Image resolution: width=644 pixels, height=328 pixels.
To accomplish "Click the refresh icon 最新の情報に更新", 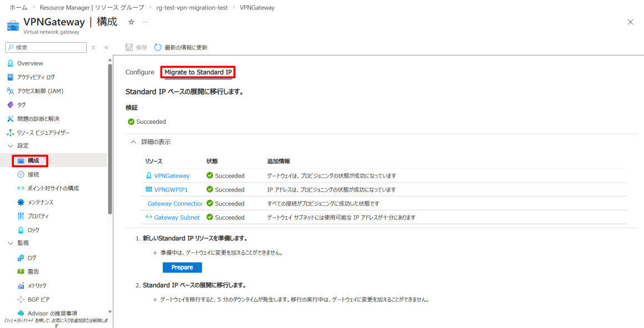I will click(x=181, y=48).
